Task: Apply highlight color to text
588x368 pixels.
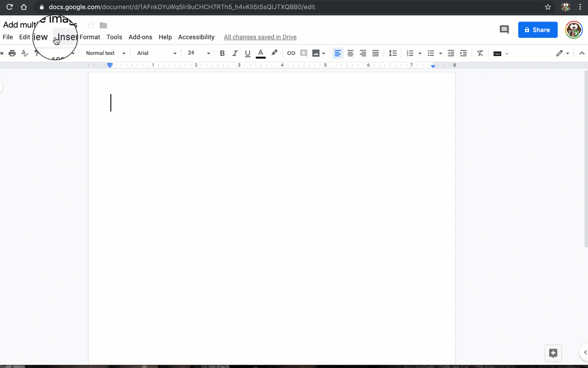Action: [x=274, y=53]
